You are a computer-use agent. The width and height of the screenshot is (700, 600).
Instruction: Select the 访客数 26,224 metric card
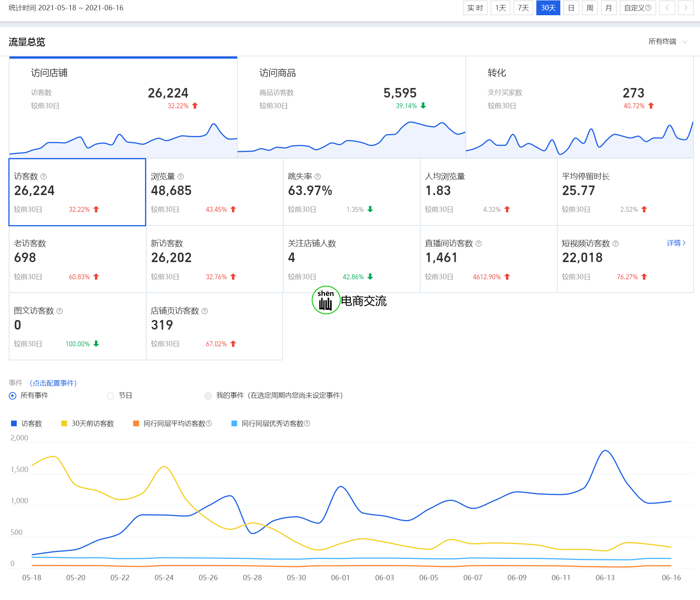77,192
